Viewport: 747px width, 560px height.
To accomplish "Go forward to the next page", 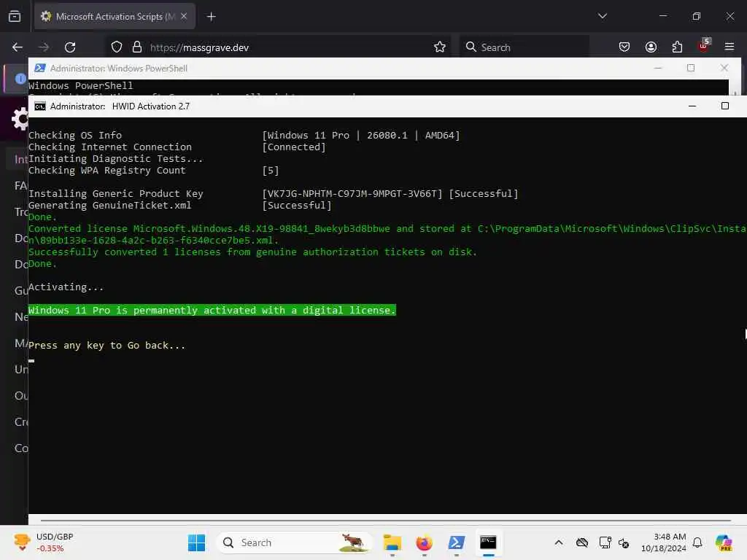I will click(x=44, y=47).
